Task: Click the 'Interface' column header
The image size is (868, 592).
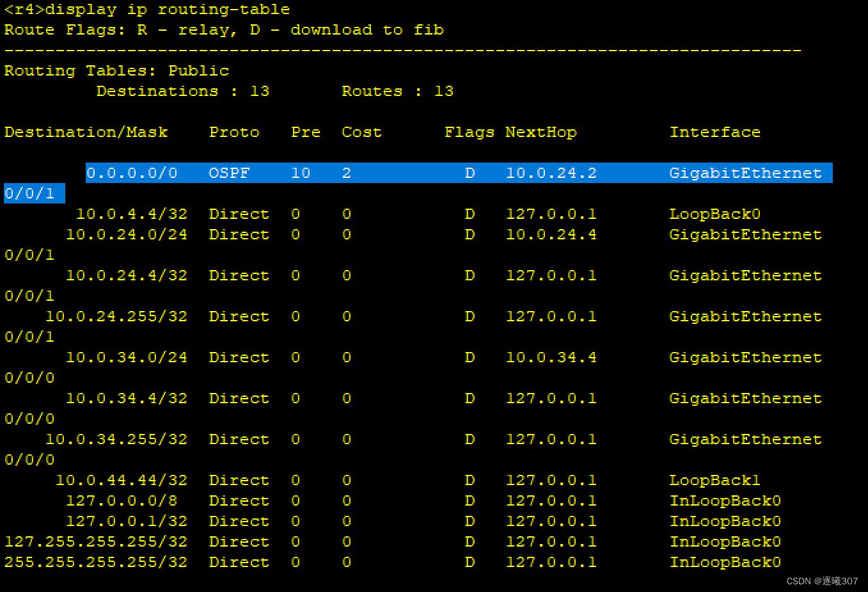Action: (715, 132)
